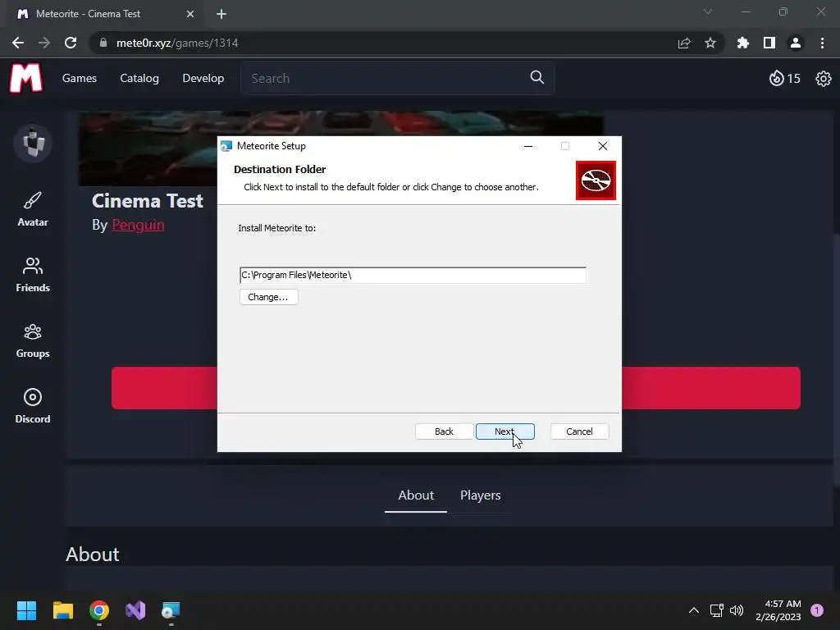The width and height of the screenshot is (840, 630).
Task: Open the volume tray icon
Action: coord(737,610)
